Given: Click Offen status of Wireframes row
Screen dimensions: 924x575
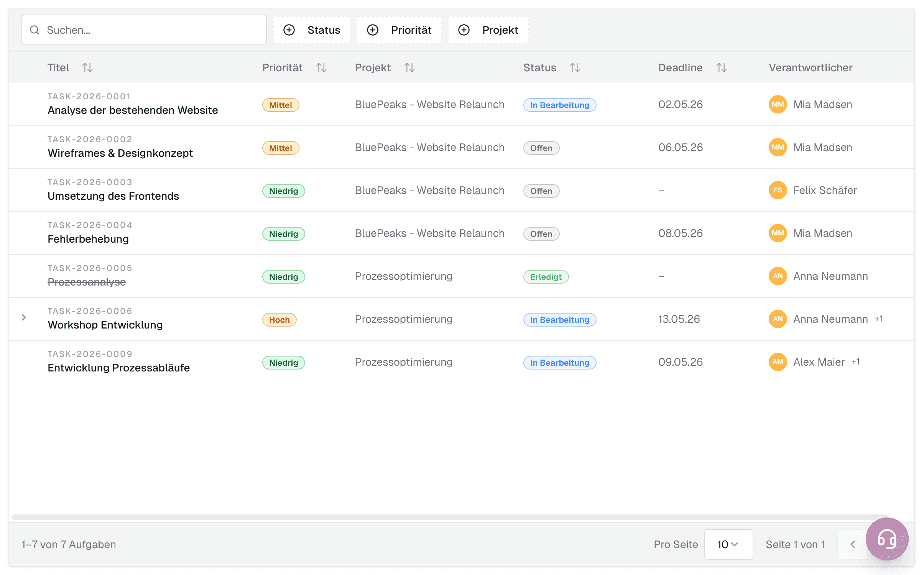Looking at the screenshot, I should [x=541, y=148].
